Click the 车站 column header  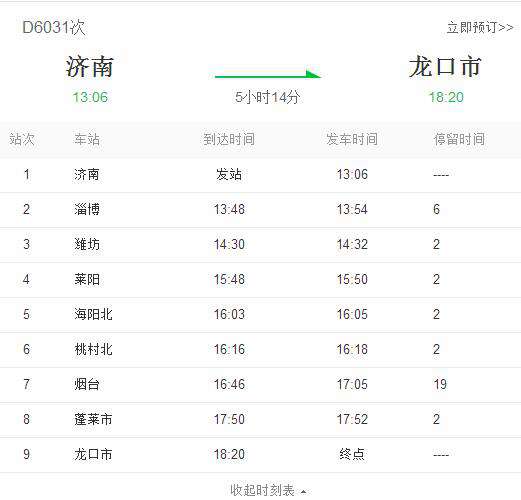(x=87, y=139)
